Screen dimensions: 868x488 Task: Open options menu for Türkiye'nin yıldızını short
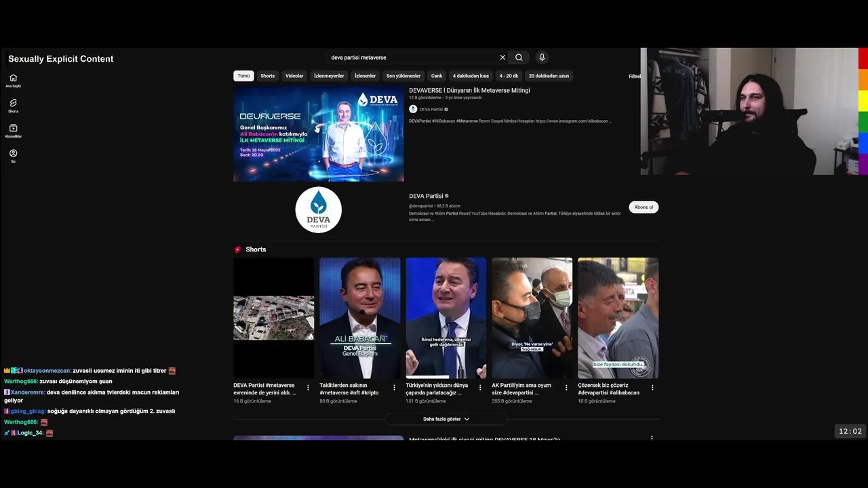click(480, 388)
